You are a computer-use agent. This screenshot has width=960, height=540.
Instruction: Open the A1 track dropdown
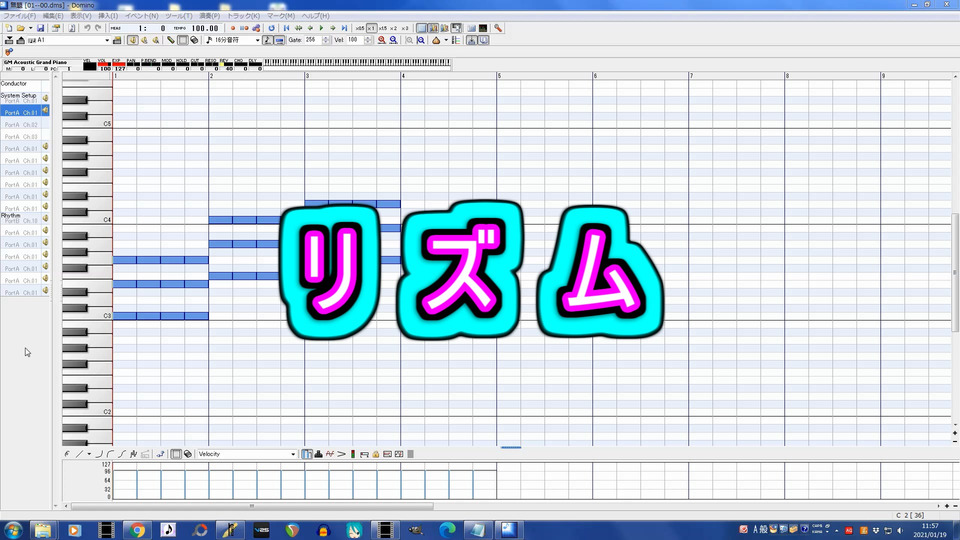pos(107,40)
